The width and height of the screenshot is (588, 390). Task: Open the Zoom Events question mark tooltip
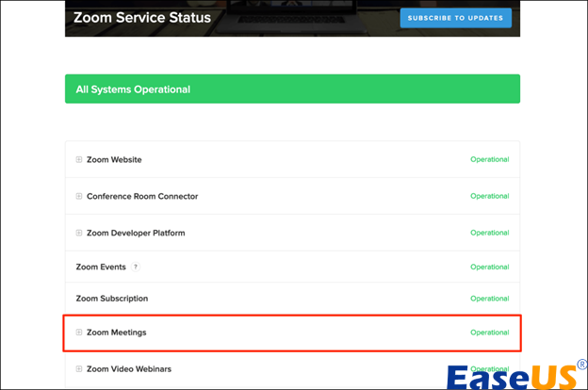pos(136,267)
